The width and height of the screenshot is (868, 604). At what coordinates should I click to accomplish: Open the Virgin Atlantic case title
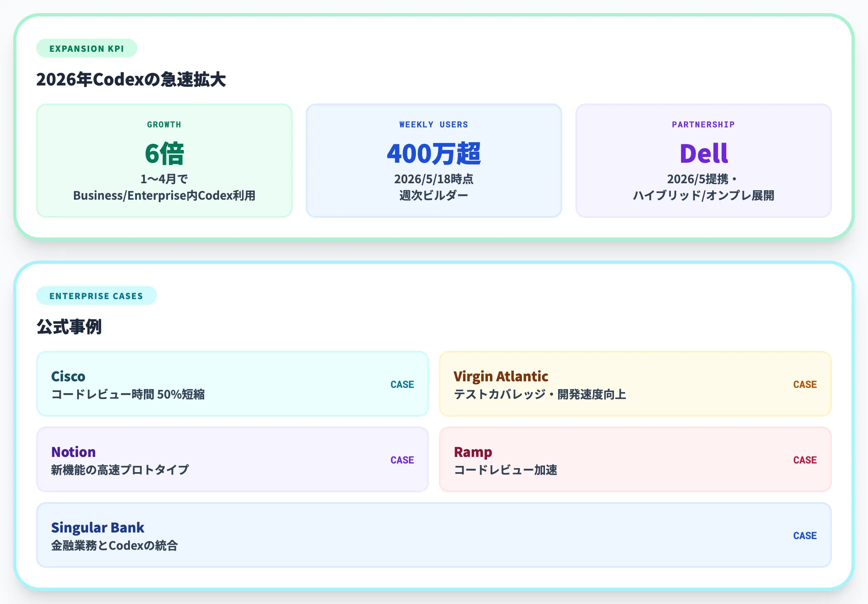501,376
